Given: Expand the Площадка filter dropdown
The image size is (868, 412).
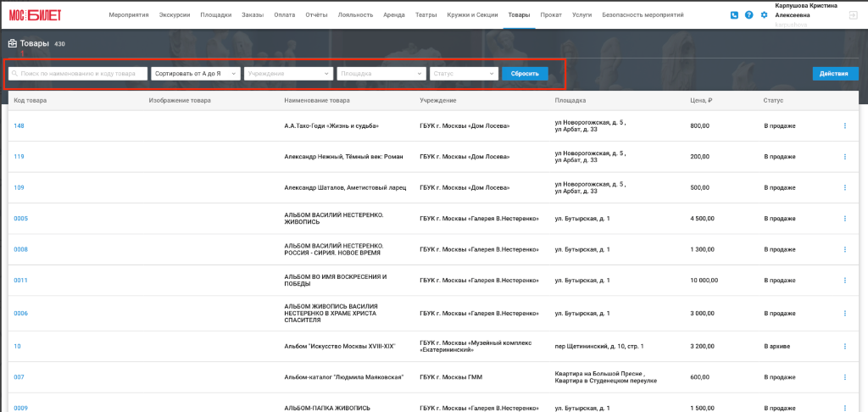Looking at the screenshot, I should pyautogui.click(x=382, y=74).
